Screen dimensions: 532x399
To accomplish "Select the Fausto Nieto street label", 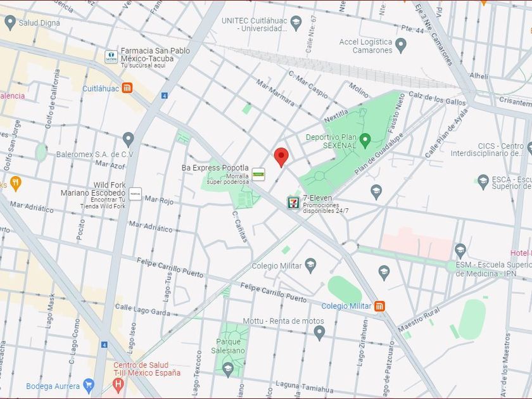I will tap(396, 113).
